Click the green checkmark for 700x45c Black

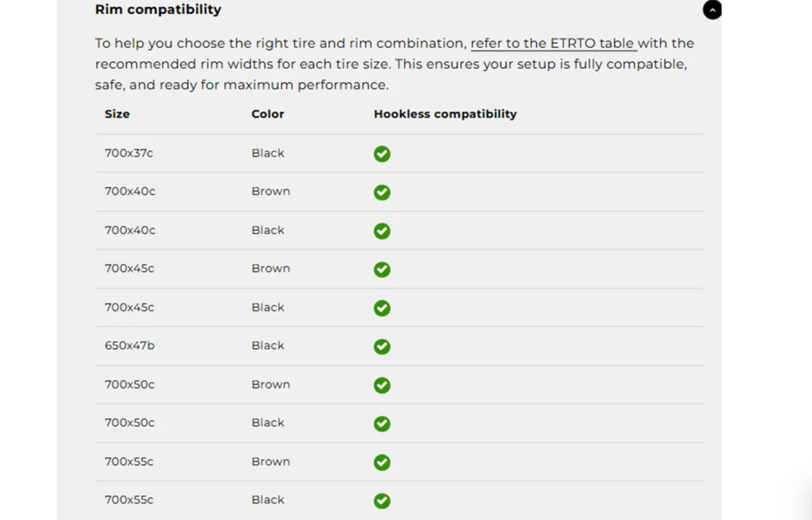tap(382, 308)
